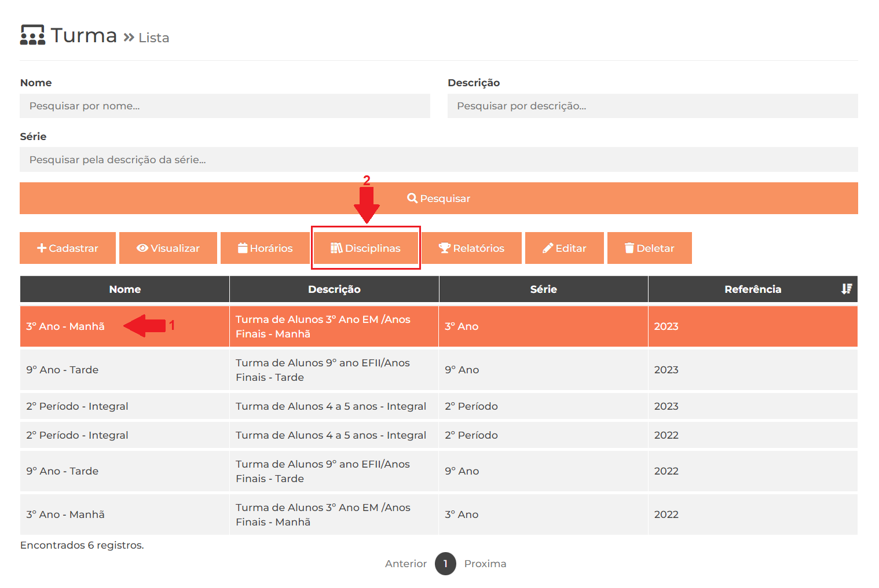879x588 pixels.
Task: Click 2023 reference of 2º Período - Integral
Action: (x=666, y=406)
